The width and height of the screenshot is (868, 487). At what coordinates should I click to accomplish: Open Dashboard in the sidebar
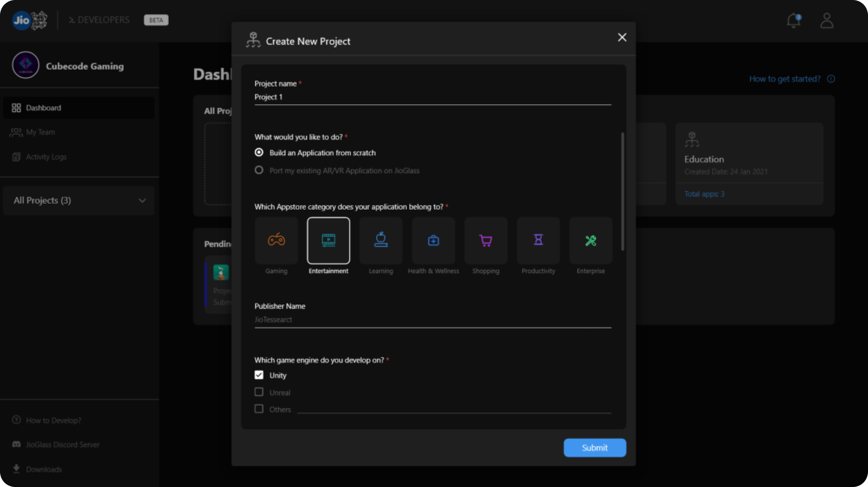[78, 108]
